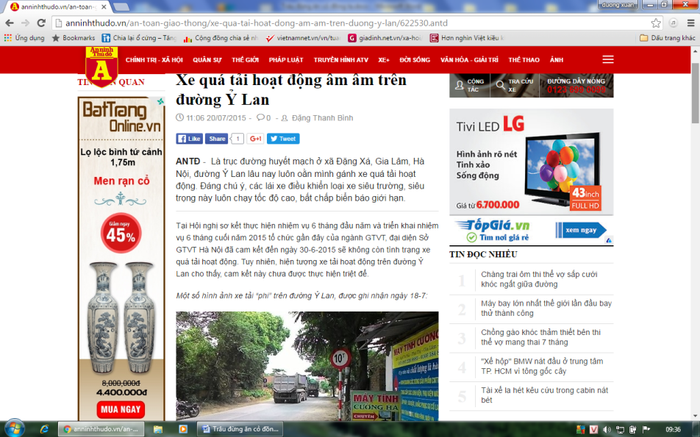Click the Google +1 button
Image resolution: width=700 pixels, height=437 pixels.
[256, 138]
